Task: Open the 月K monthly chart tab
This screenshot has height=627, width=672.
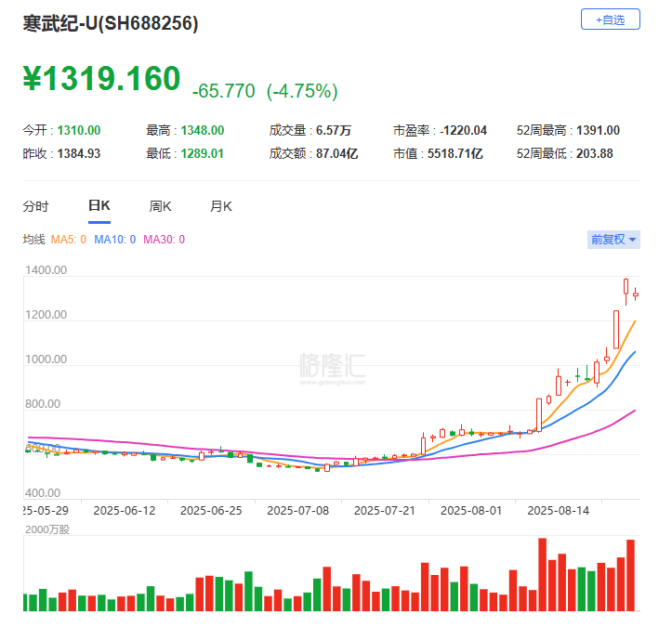Action: pos(220,206)
